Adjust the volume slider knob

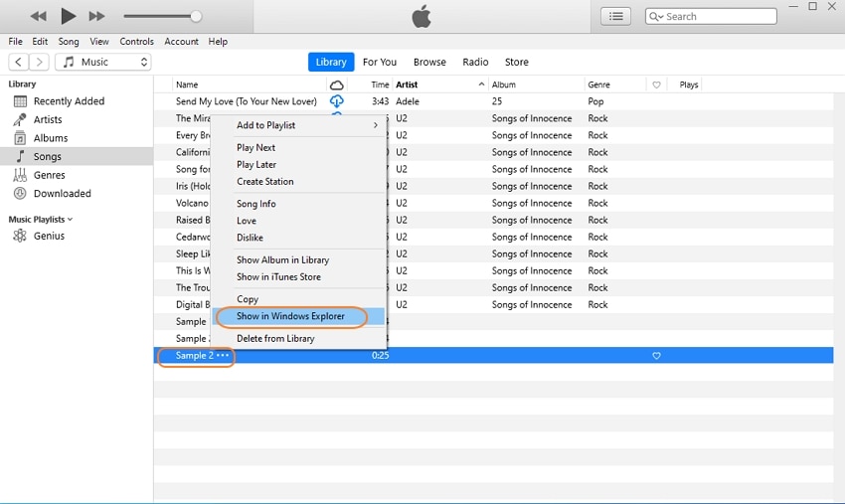[x=196, y=16]
